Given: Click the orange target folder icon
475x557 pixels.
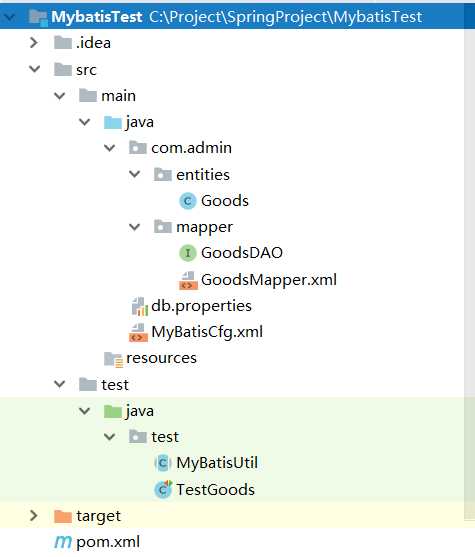Looking at the screenshot, I should click(63, 516).
